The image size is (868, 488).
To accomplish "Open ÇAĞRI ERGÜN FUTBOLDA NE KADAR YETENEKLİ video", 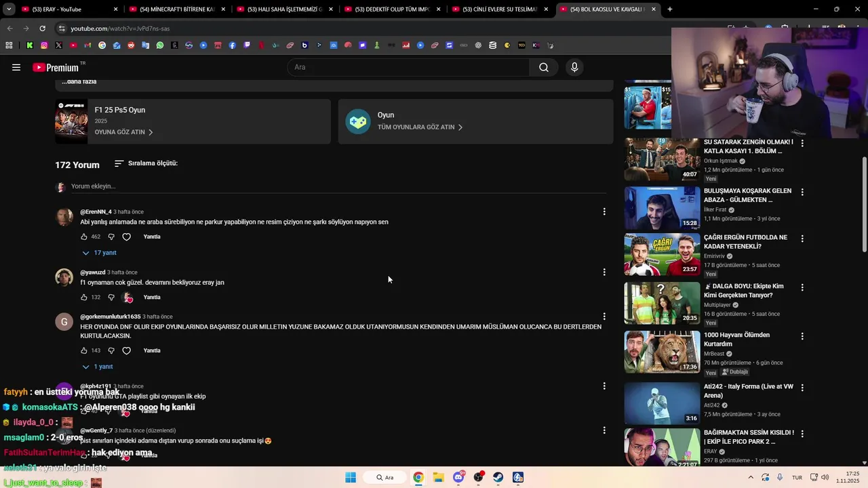I will point(745,242).
